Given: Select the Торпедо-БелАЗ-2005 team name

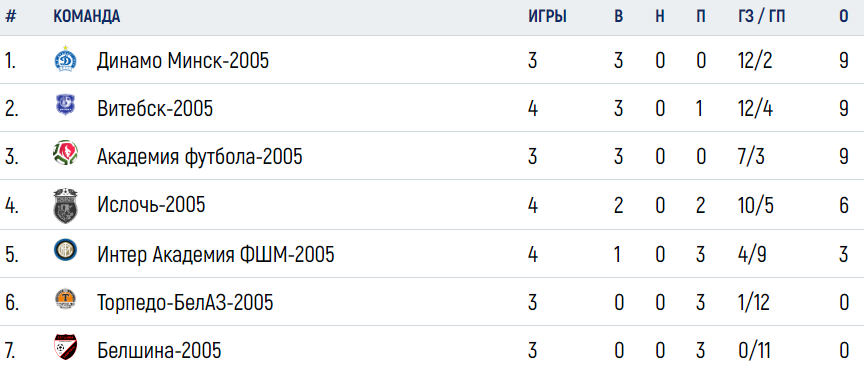Looking at the screenshot, I should 185,302.
